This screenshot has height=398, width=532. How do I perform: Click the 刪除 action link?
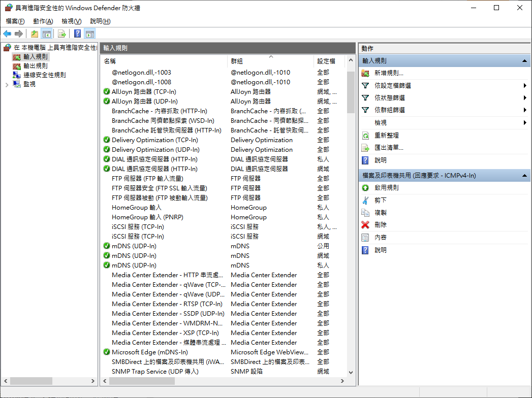click(381, 225)
